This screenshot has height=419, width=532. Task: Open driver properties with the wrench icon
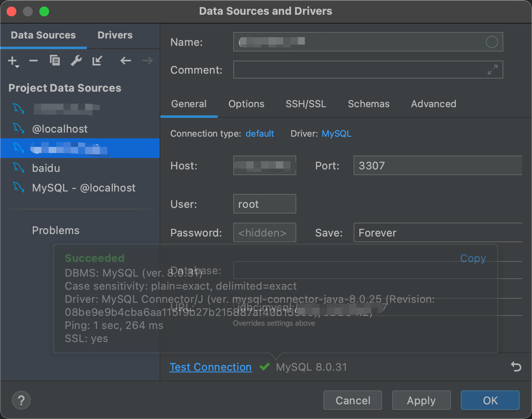76,60
